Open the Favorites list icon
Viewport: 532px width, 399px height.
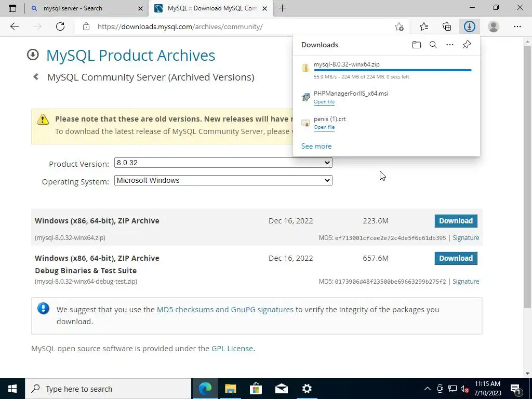pyautogui.click(x=424, y=26)
